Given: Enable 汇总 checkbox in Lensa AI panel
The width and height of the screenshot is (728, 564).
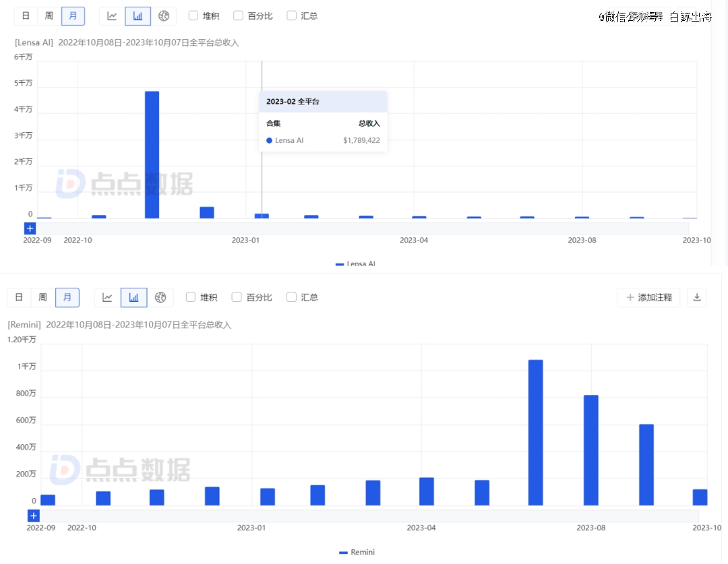Looking at the screenshot, I should click(292, 15).
